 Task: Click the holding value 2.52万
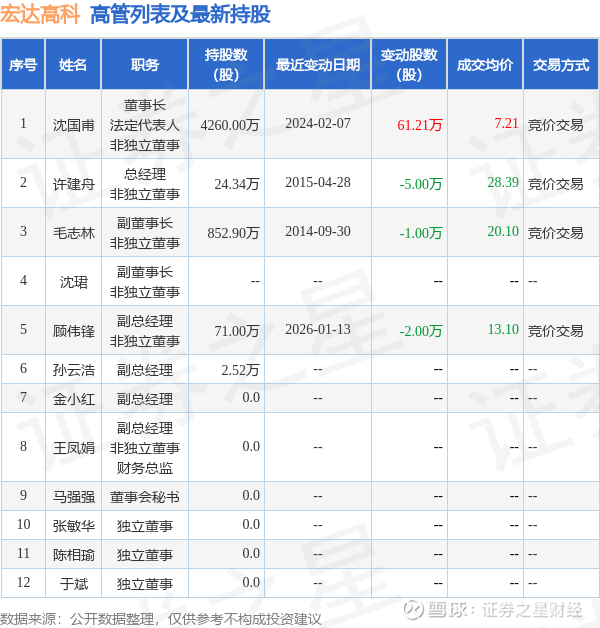click(240, 370)
